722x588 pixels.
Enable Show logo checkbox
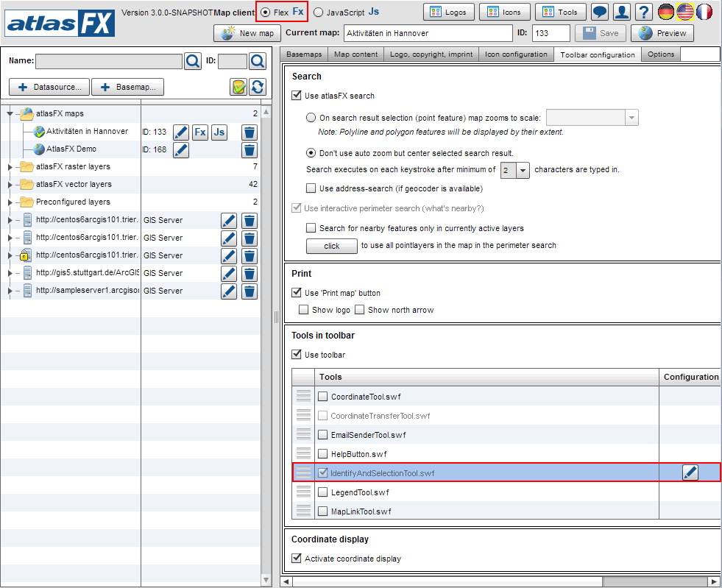(303, 309)
